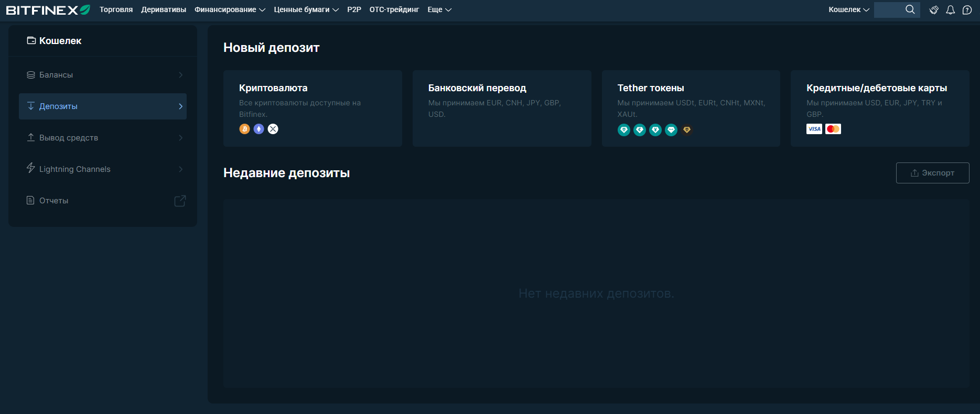This screenshot has height=414, width=980.
Task: Expand the Вывод средств chevron arrow
Action: [180, 138]
